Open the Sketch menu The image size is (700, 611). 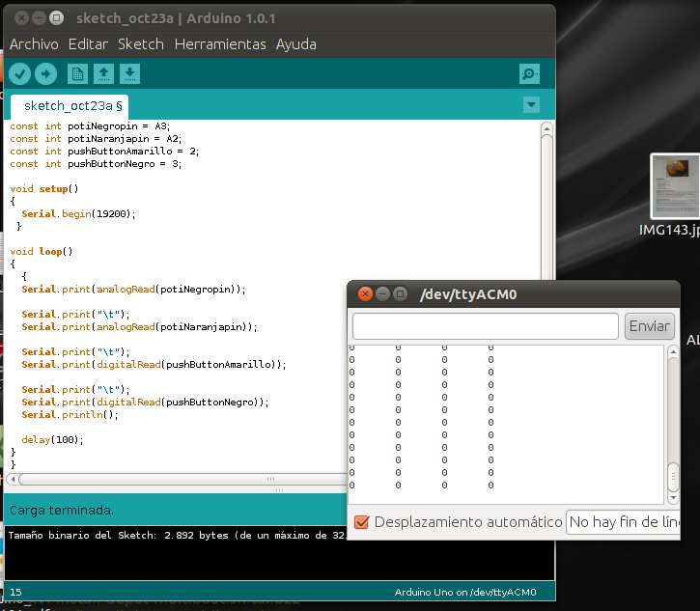(x=141, y=44)
